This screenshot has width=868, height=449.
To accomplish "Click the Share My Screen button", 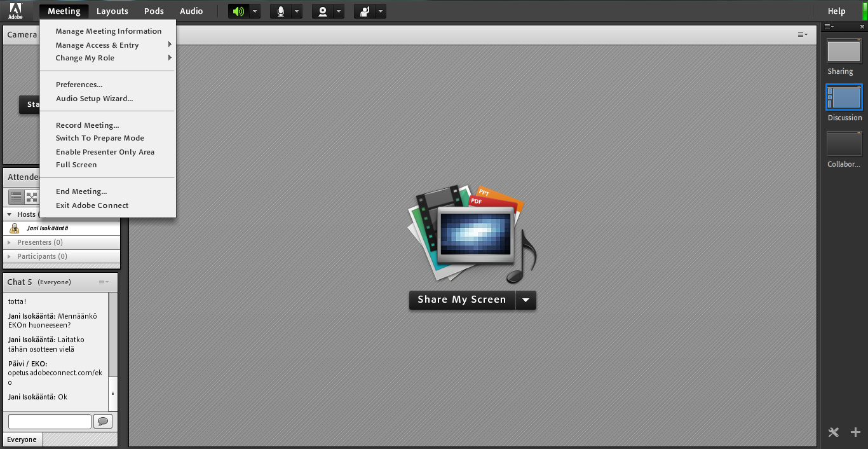I will point(462,300).
